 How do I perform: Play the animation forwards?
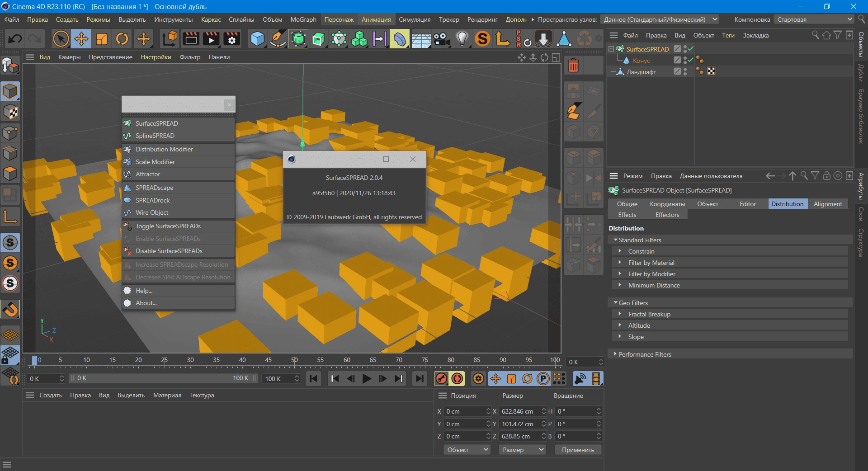(367, 379)
